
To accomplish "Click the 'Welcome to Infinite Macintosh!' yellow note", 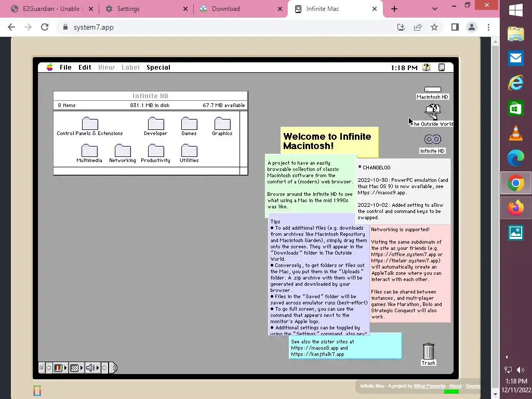I will [329, 141].
